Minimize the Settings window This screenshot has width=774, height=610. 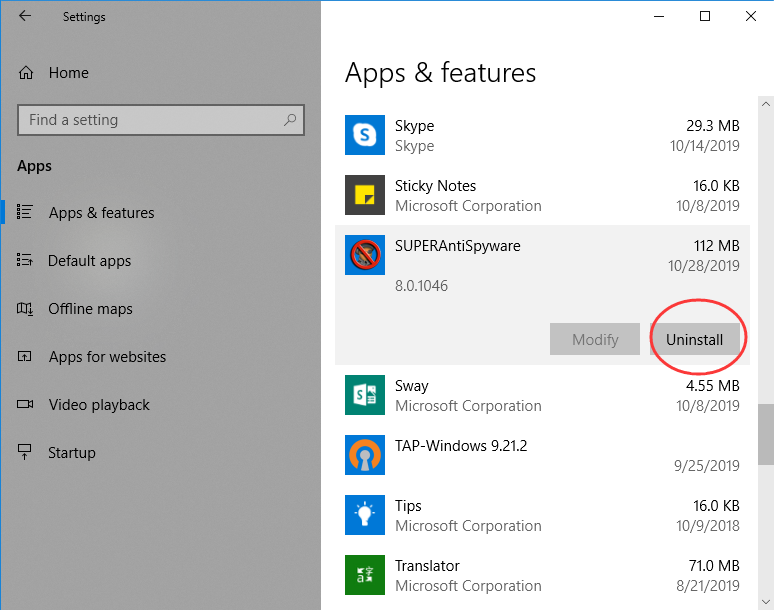click(658, 16)
